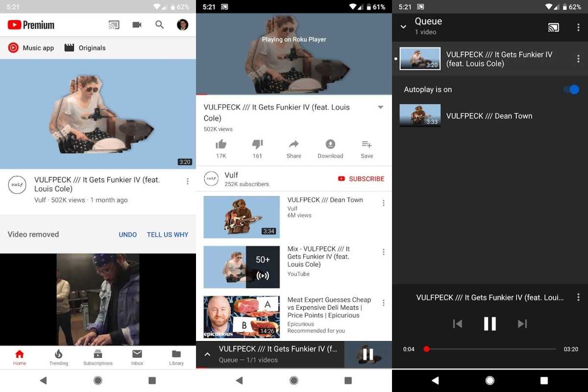Skip to next video in Queue

point(522,324)
